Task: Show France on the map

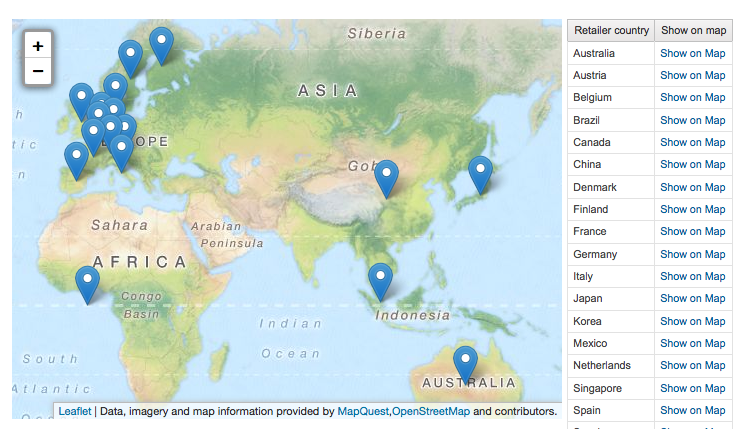Action: pos(693,231)
